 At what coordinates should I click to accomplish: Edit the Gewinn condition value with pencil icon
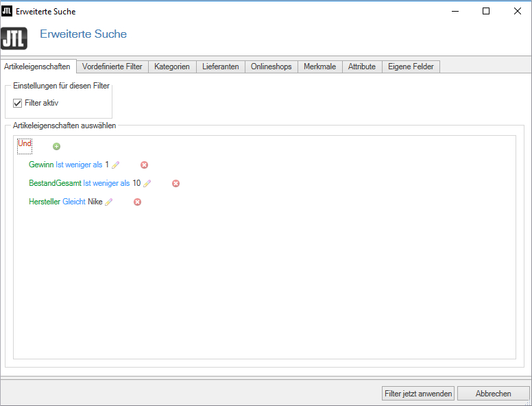(116, 165)
